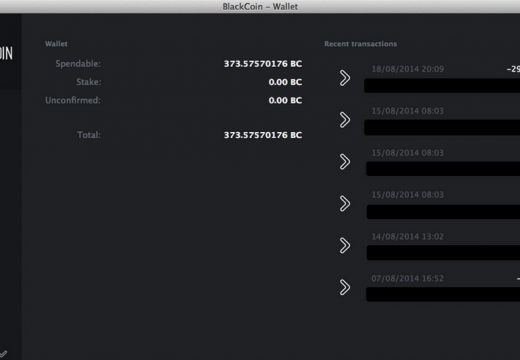Click the arrow icon beside 14/08/2014 13:02 transaction
520x360 pixels.
coord(345,245)
